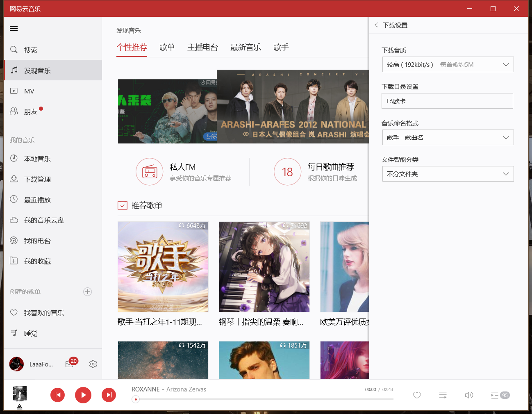Click the 歌手·当打之年1-11期 playlist title
Viewport: 532px width, 414px height.
point(160,322)
